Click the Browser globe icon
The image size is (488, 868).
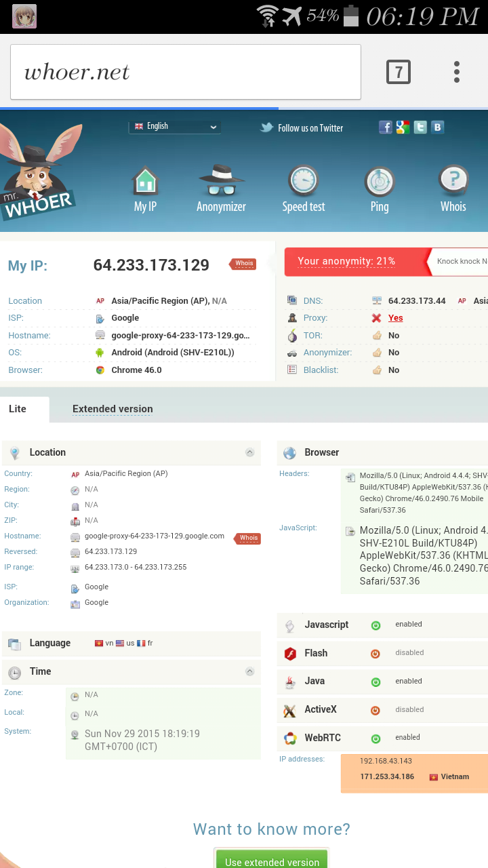click(x=290, y=453)
